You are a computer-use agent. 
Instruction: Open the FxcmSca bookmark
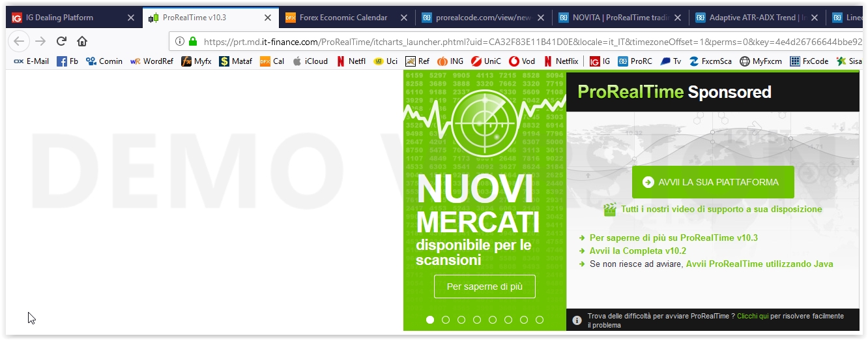click(x=710, y=61)
